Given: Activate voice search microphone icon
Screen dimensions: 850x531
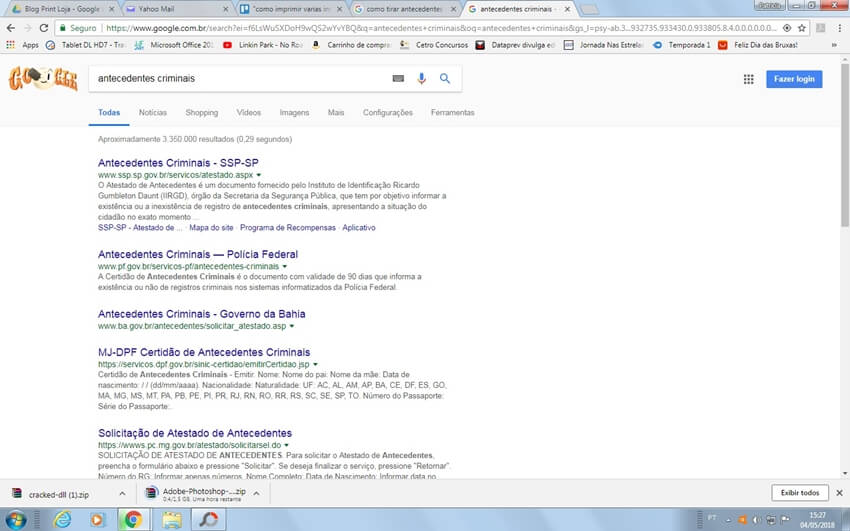Looking at the screenshot, I should tap(421, 79).
